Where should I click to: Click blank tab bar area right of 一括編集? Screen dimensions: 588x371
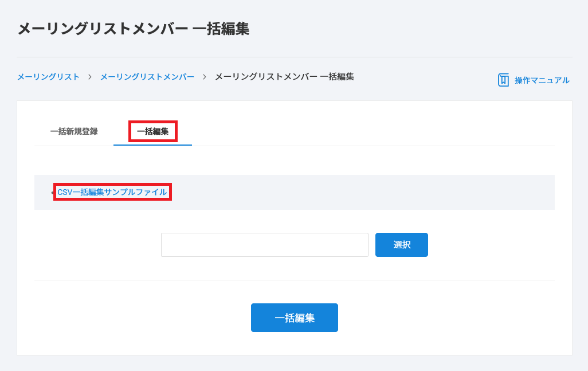373,132
